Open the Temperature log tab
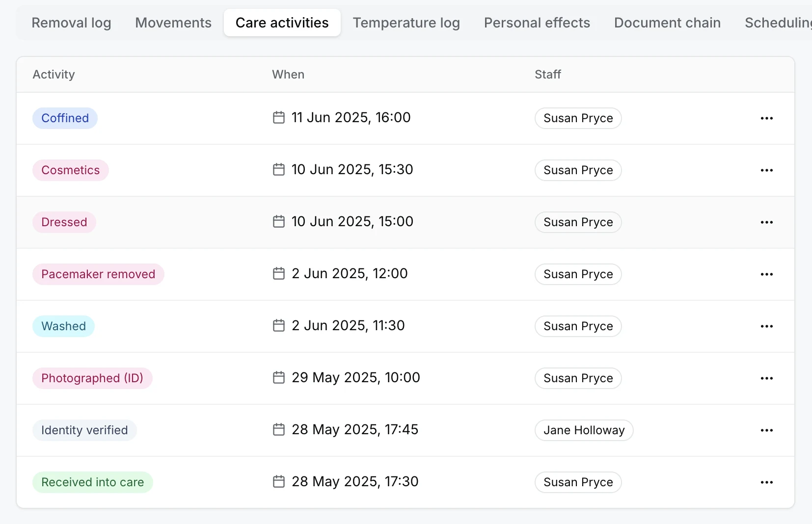 [x=406, y=23]
